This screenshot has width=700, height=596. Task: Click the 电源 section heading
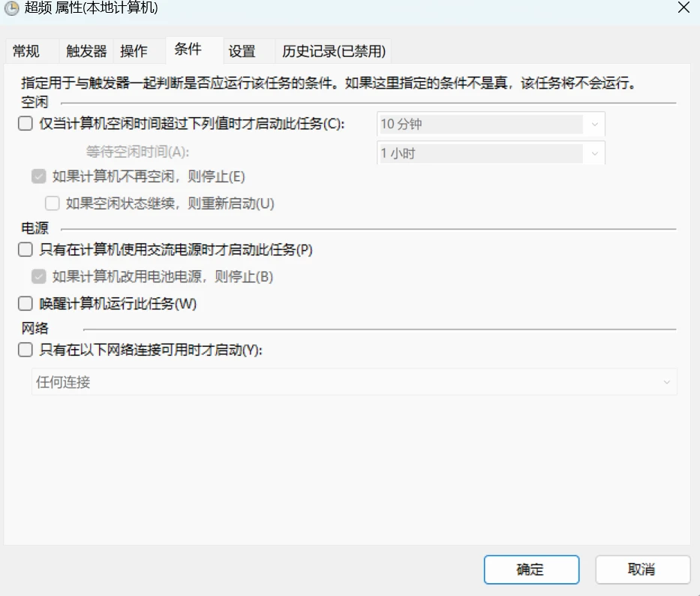[x=35, y=228]
